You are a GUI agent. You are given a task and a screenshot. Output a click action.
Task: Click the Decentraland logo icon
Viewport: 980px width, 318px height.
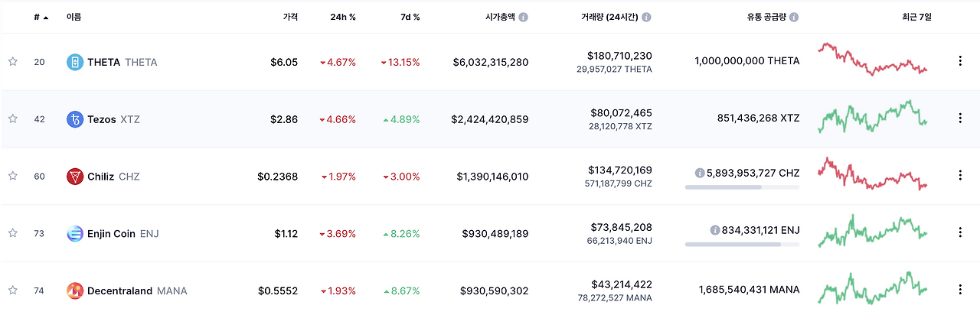pos(75,291)
